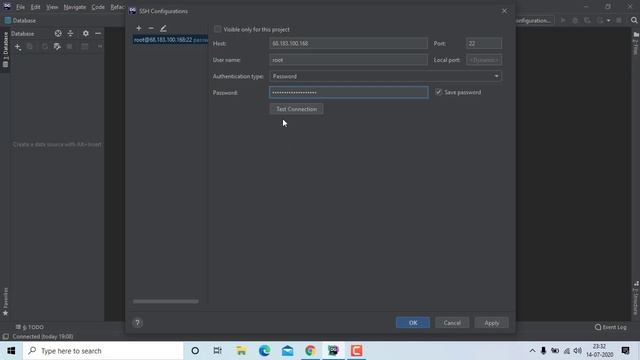Open Camtasia recorder on taskbar

[356, 351]
